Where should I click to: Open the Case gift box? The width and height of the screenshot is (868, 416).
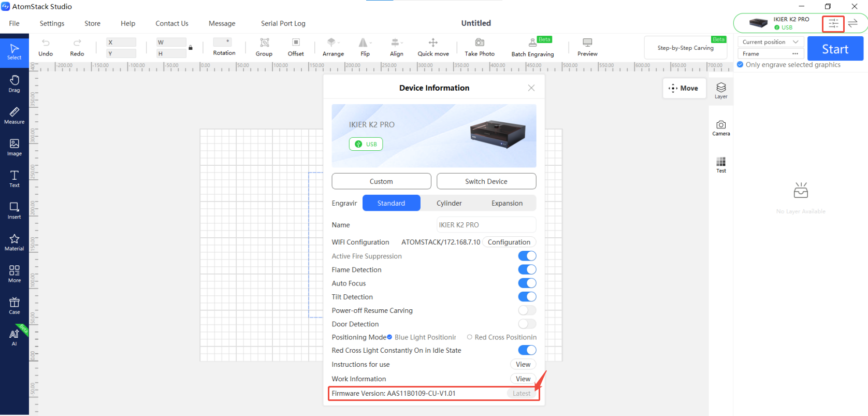(15, 305)
